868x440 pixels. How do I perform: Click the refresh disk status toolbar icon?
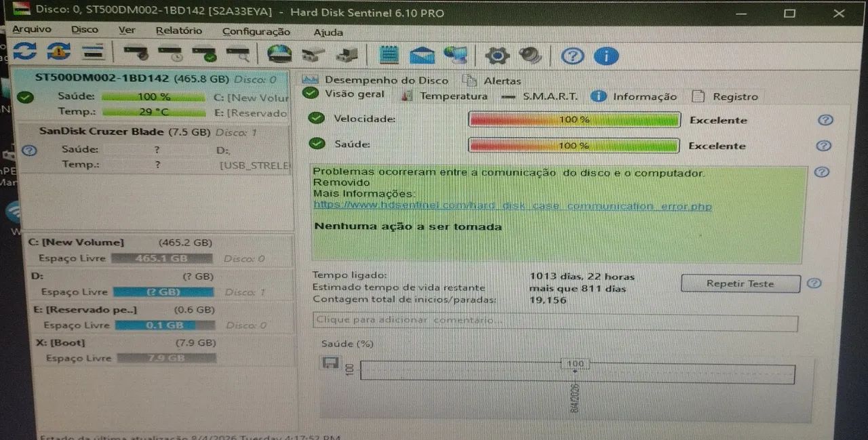[24, 52]
